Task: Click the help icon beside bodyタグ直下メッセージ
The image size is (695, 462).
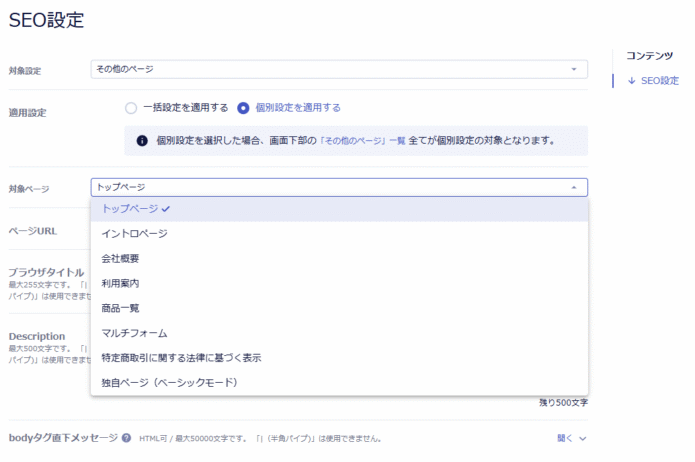Action: 127,438
